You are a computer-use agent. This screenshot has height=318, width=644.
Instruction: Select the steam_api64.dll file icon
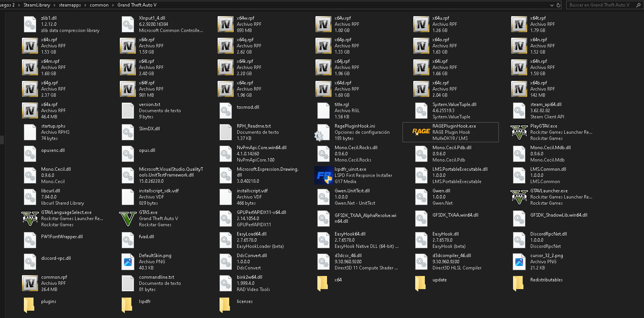click(519, 111)
